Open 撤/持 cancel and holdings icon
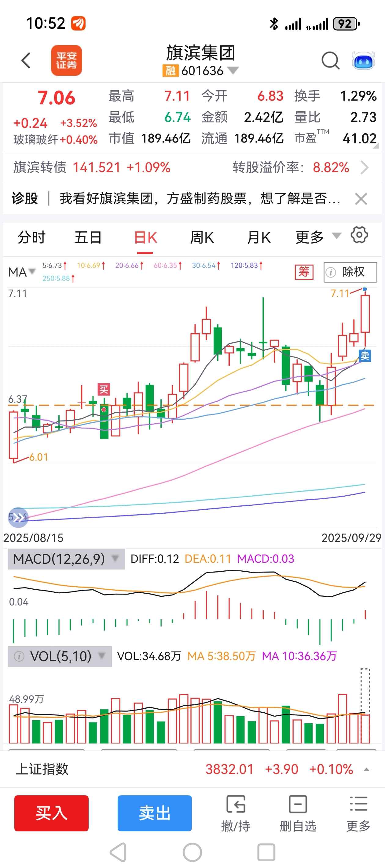 click(236, 813)
